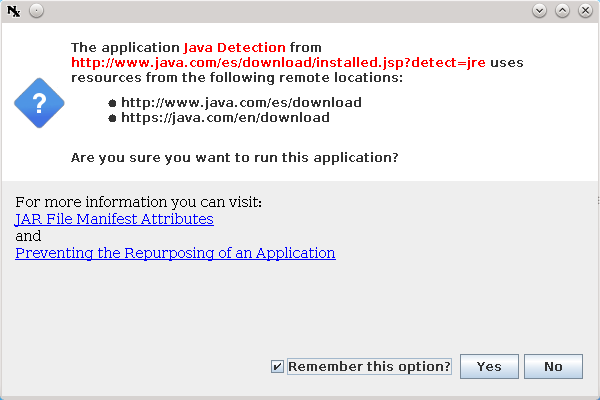Open Preventing the Repurposing of an Application link
600x400 pixels.
175,253
